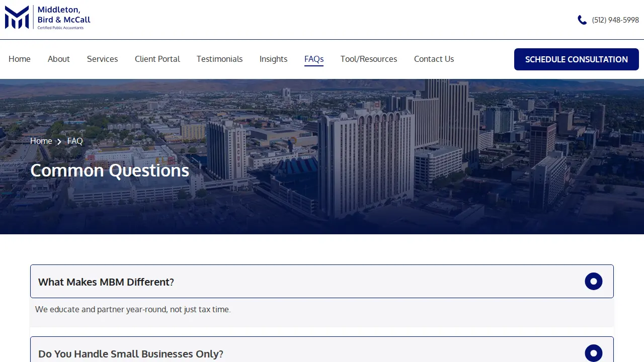View the Testimonials page
This screenshot has width=644, height=362.
[x=220, y=59]
